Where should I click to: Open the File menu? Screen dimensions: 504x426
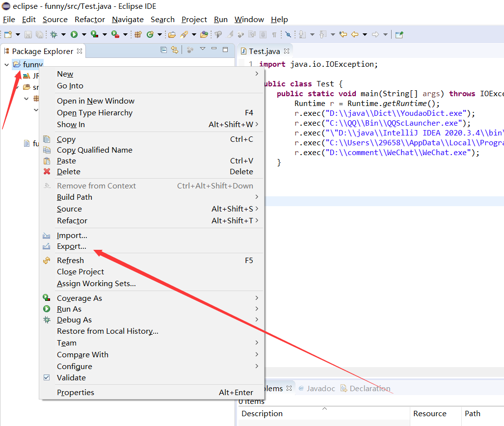click(9, 20)
